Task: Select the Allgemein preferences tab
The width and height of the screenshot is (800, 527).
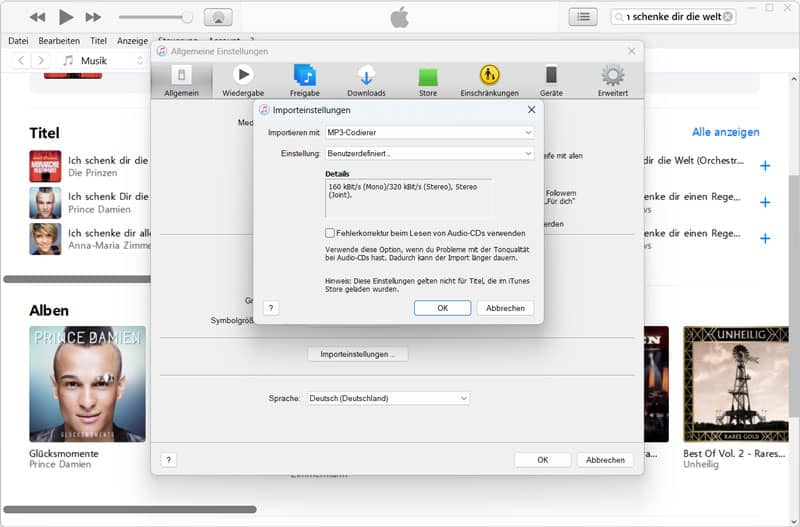Action: (182, 81)
